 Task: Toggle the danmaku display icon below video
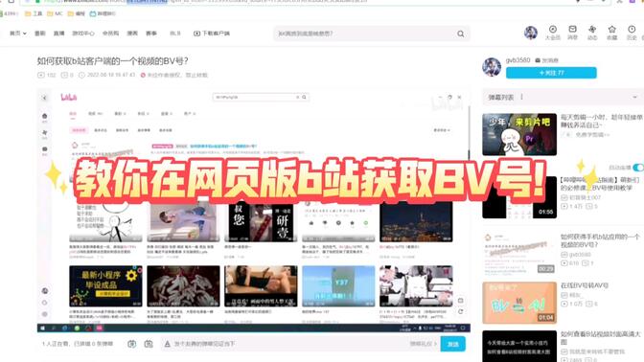coord(131,344)
